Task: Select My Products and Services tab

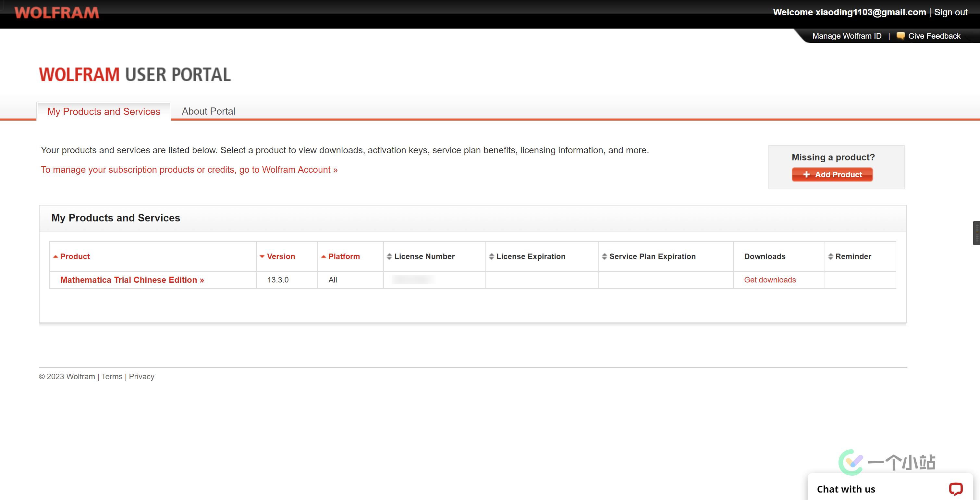Action: click(x=104, y=111)
